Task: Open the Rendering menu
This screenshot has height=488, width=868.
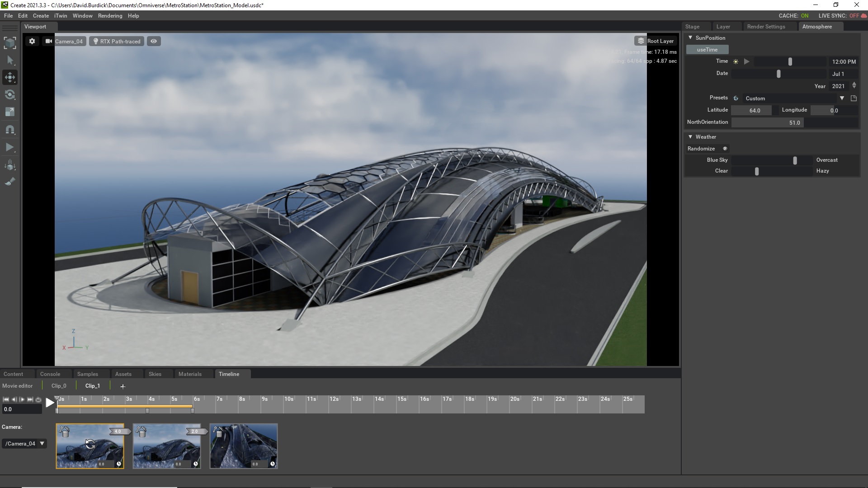Action: click(x=110, y=15)
